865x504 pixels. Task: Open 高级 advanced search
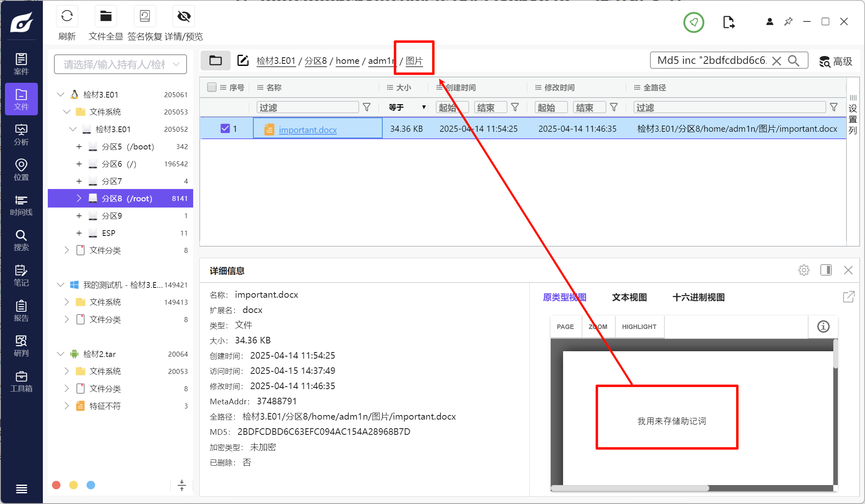coord(835,61)
